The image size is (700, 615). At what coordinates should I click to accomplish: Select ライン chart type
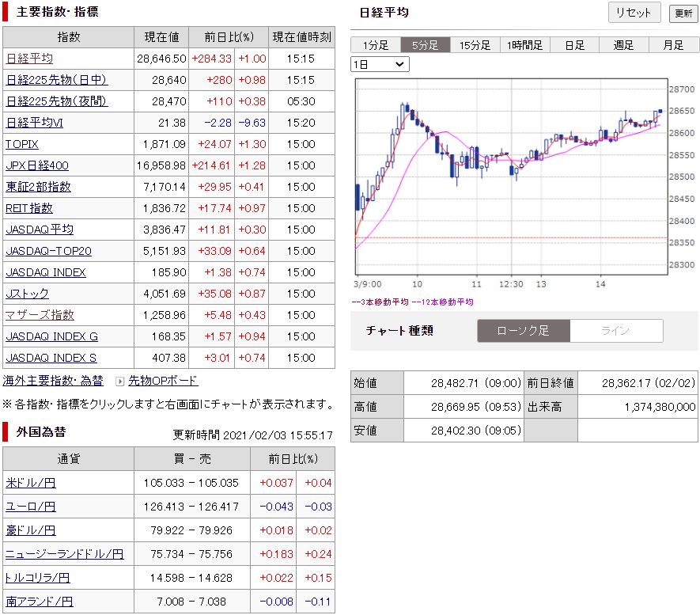[616, 331]
